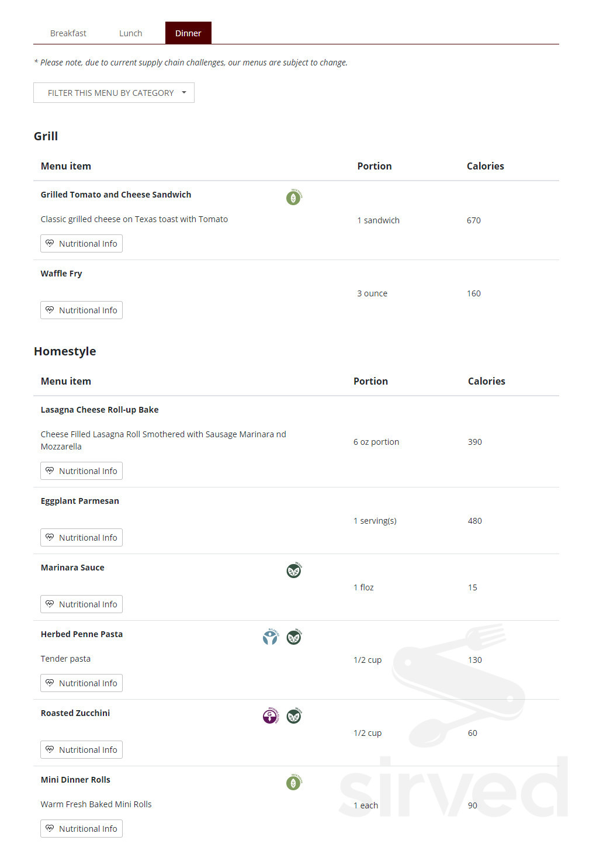603x868 pixels.
Task: Show Nutritional Info for Herbed Penne Pasta
Action: [81, 683]
